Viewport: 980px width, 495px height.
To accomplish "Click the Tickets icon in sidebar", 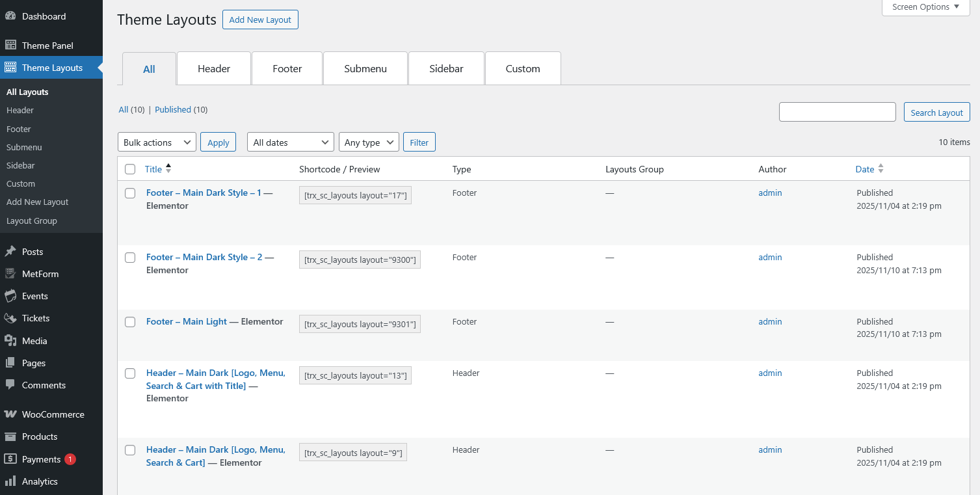I will 10,318.
